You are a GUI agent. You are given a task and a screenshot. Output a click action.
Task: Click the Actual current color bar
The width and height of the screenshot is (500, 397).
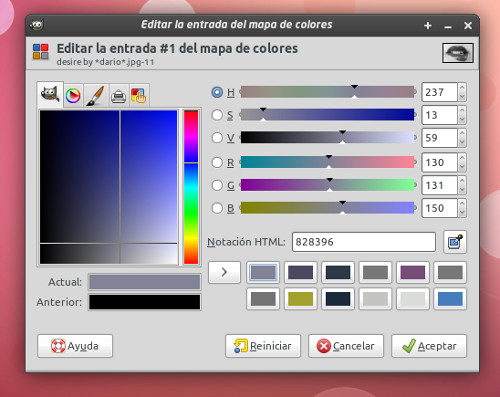click(x=144, y=282)
